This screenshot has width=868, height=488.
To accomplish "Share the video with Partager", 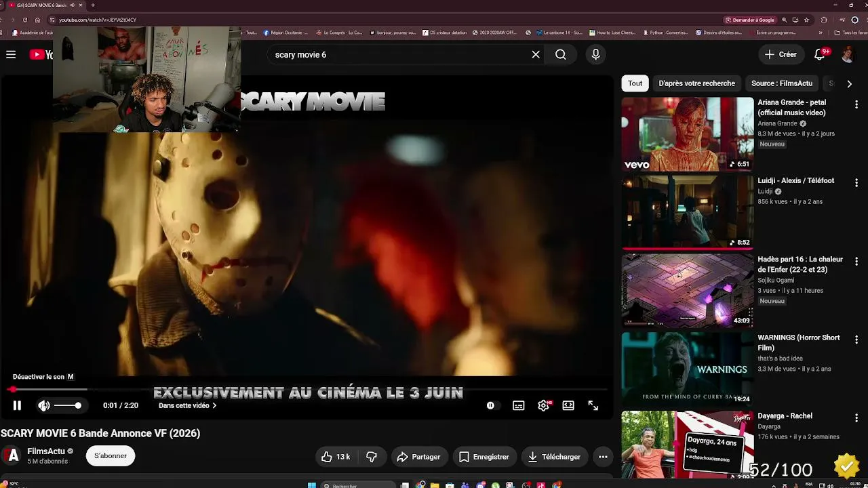I will click(x=419, y=457).
